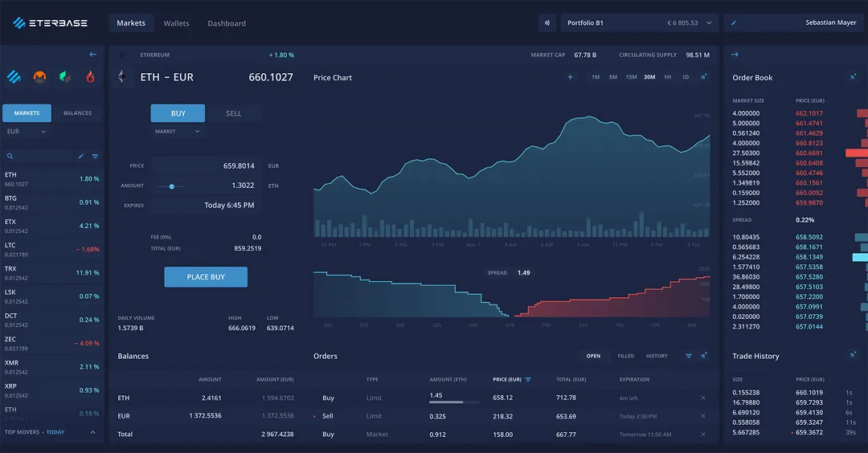Screen dimensions: 868x453
Task: Open the Portfolio B1 dropdown
Action: [640, 23]
